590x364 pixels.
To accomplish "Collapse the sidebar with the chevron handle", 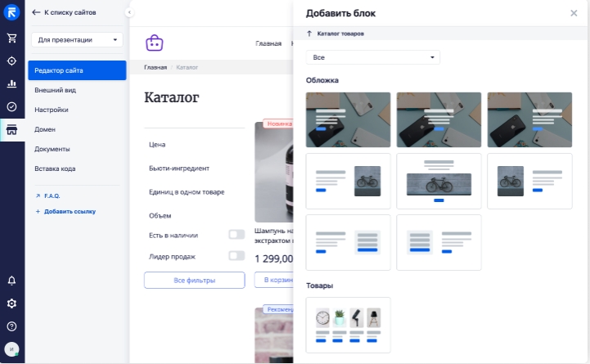I will pos(129,12).
